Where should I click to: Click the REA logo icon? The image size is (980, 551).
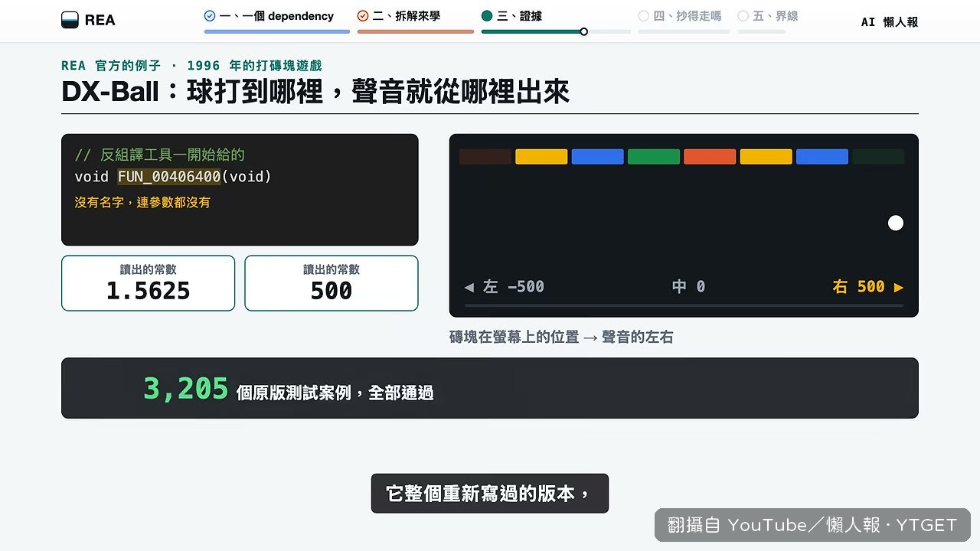tap(70, 20)
